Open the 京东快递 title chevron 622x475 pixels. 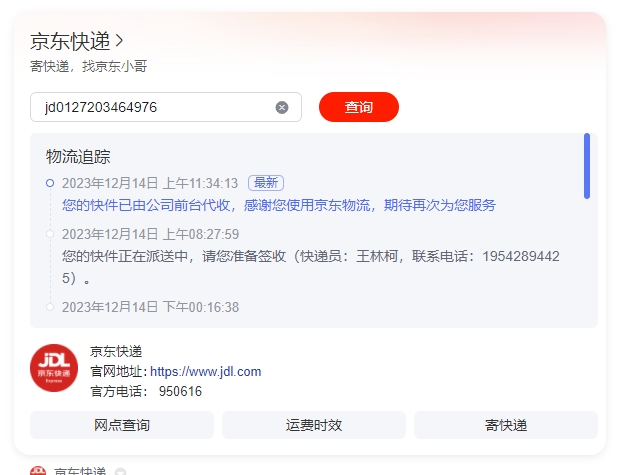[119, 40]
